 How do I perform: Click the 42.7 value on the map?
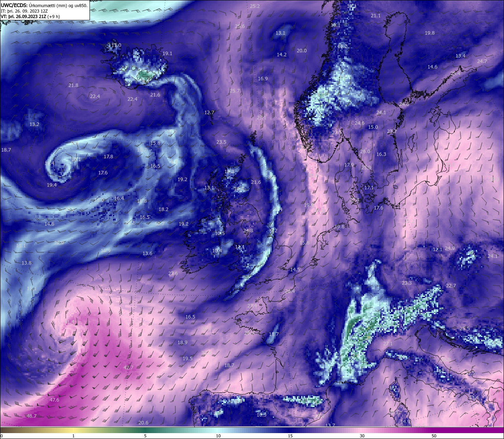[129, 367]
